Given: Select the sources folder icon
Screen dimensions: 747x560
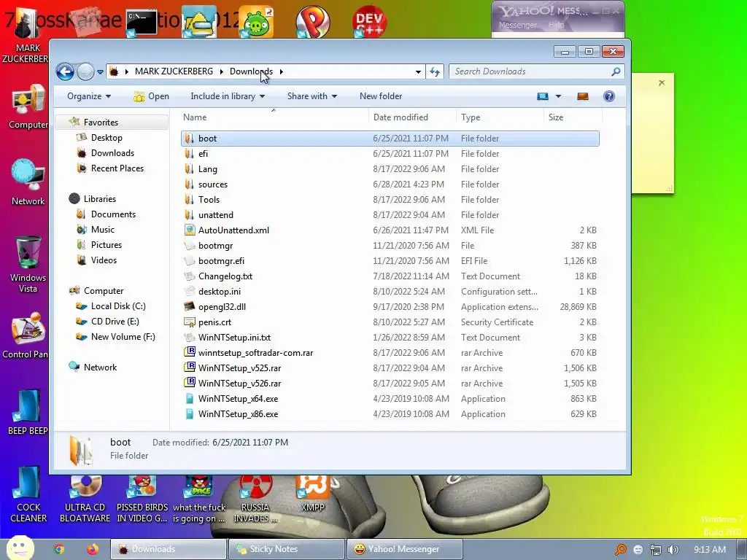Looking at the screenshot, I should pyautogui.click(x=190, y=184).
